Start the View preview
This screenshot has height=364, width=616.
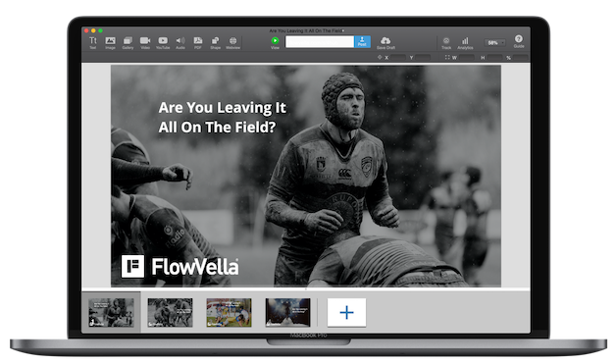coord(275,42)
